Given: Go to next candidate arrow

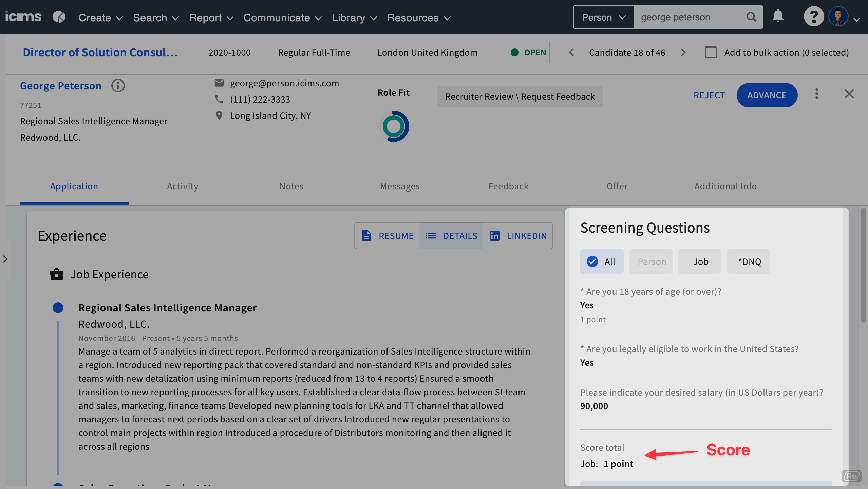Looking at the screenshot, I should tap(683, 52).
